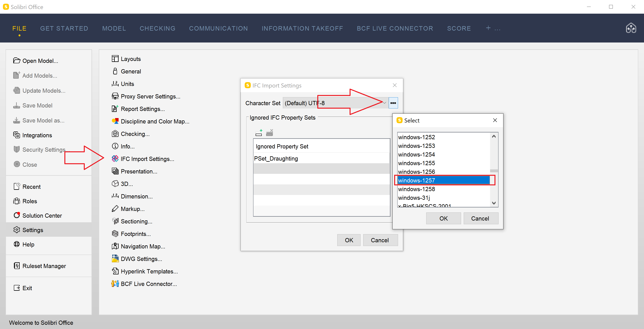
Task: Open the Footprints layers icon
Action: point(115,234)
